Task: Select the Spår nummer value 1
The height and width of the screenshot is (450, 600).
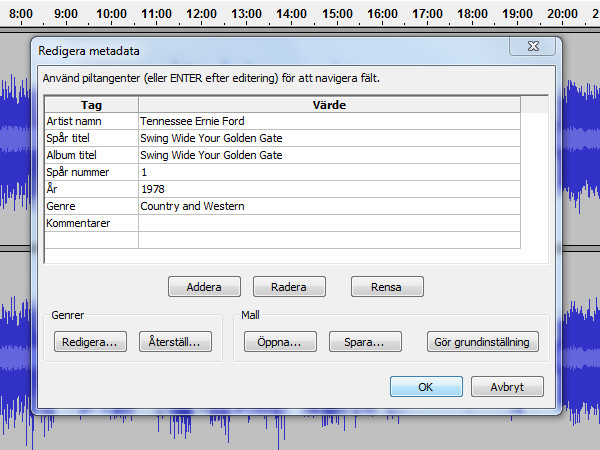Action: click(x=329, y=172)
